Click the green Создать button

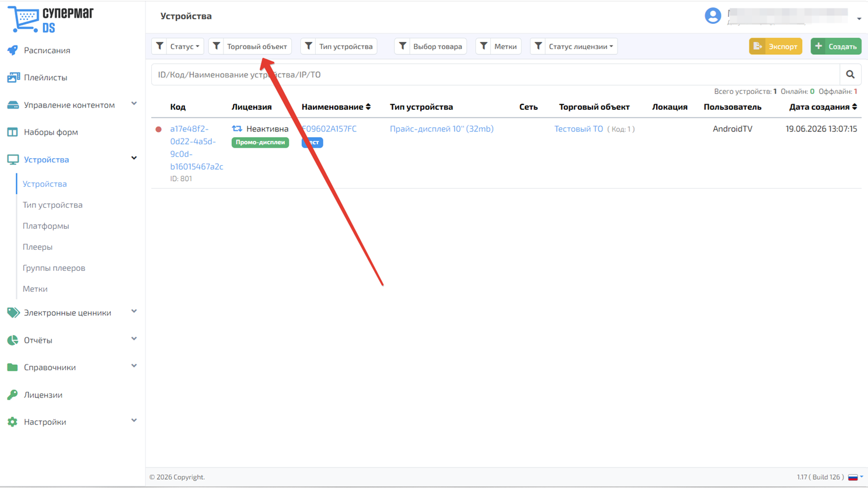836,46
